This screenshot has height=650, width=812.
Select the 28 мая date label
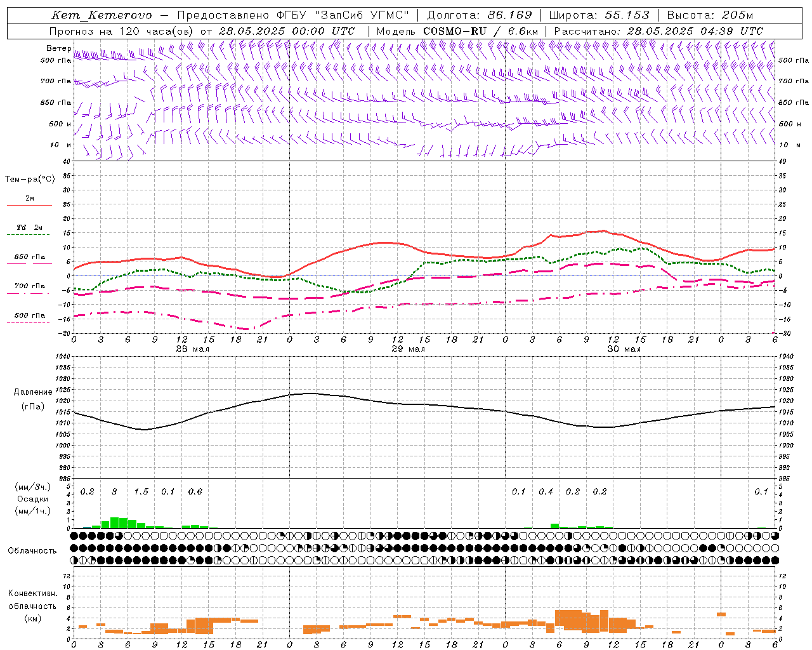[193, 349]
